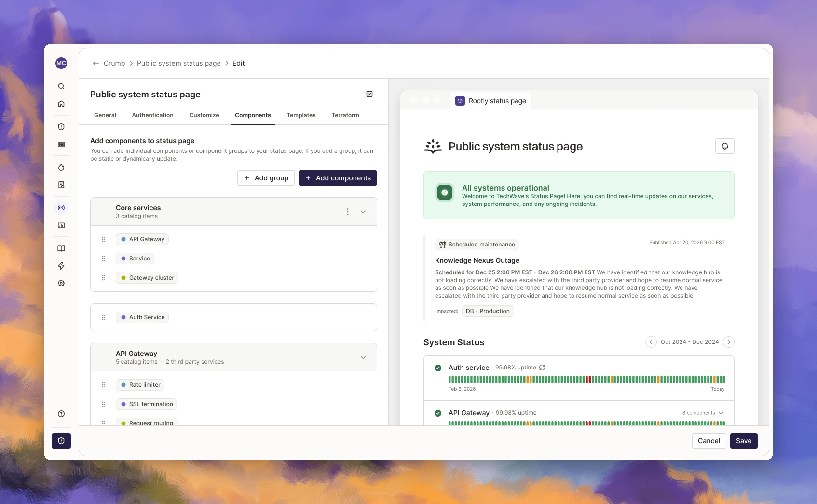This screenshot has height=504, width=817.
Task: Select the SSL termination component chip
Action: [x=146, y=404]
